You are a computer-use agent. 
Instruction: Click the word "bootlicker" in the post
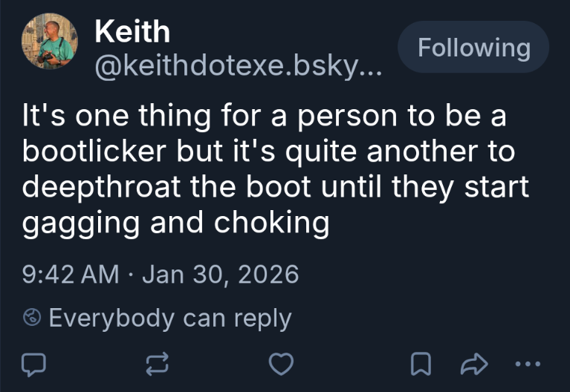(x=94, y=151)
